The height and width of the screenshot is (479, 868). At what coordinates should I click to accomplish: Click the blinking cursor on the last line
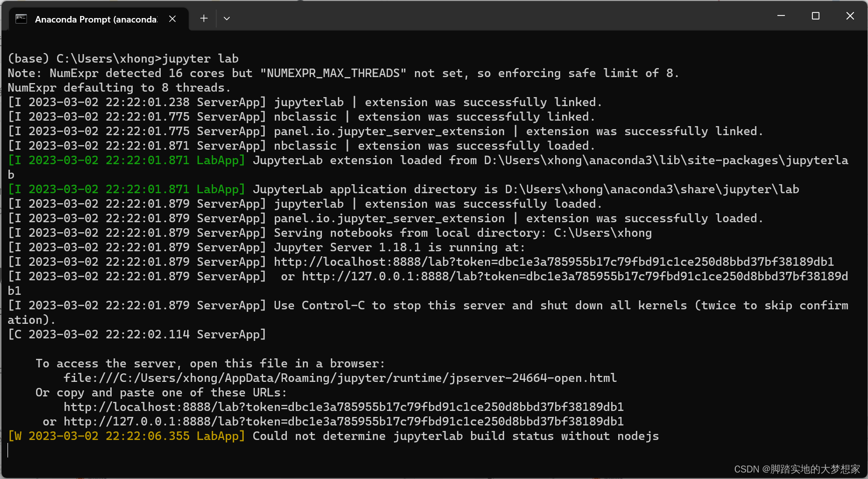[8, 450]
